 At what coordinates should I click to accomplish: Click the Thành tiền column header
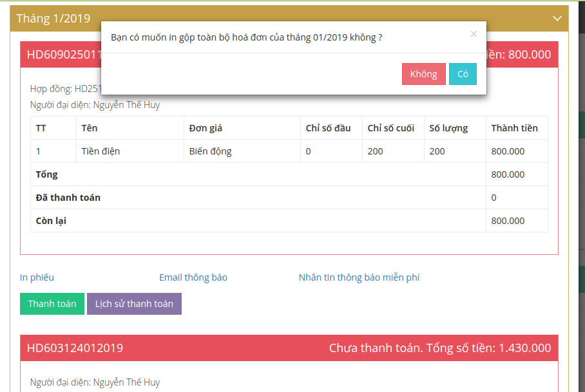coord(514,128)
